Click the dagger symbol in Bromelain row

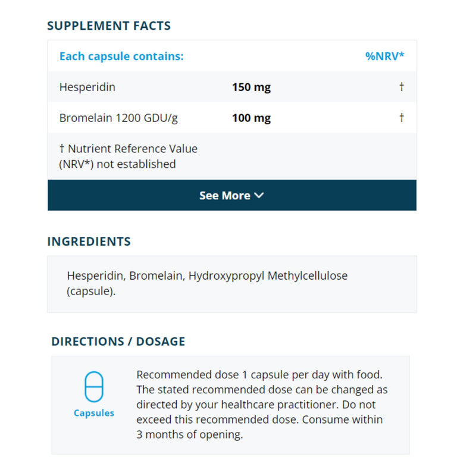coord(401,117)
